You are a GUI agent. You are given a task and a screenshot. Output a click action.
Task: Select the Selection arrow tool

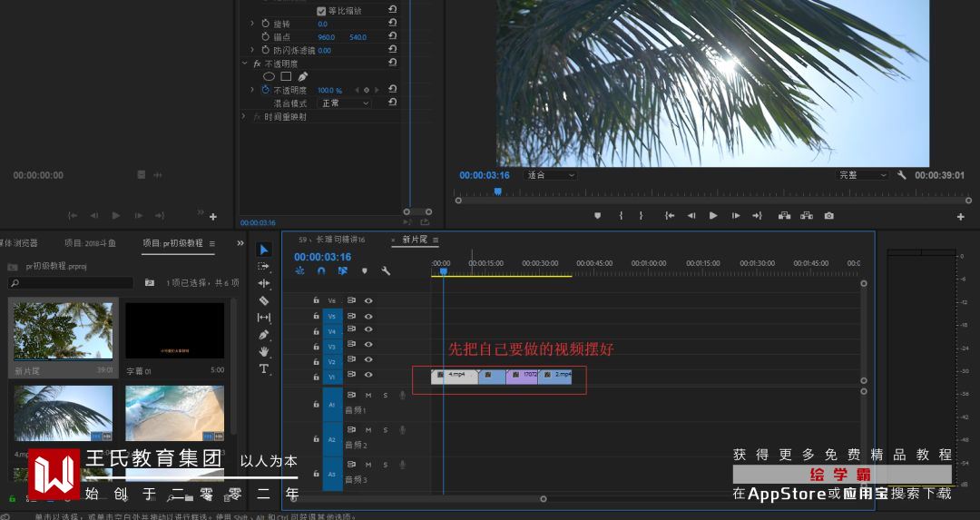click(x=264, y=250)
